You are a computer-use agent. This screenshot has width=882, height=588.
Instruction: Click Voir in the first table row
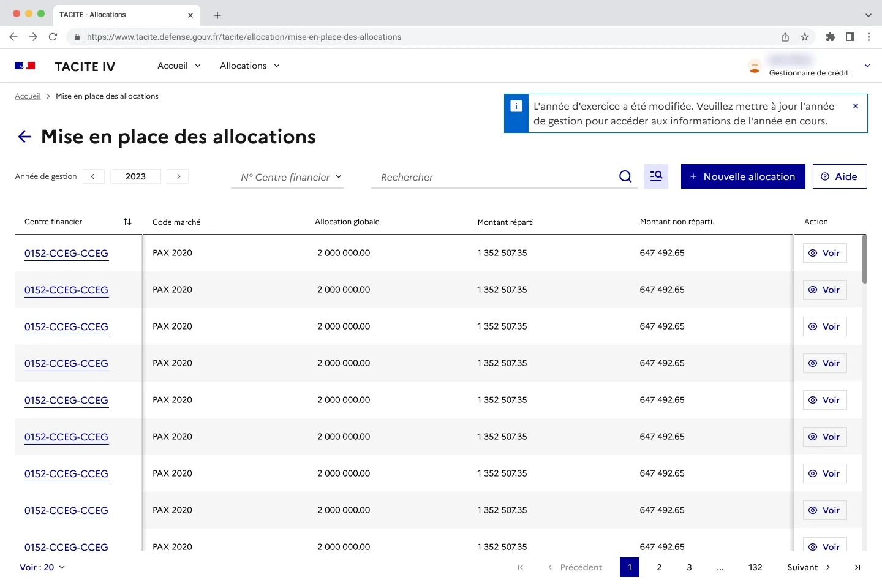(x=824, y=253)
